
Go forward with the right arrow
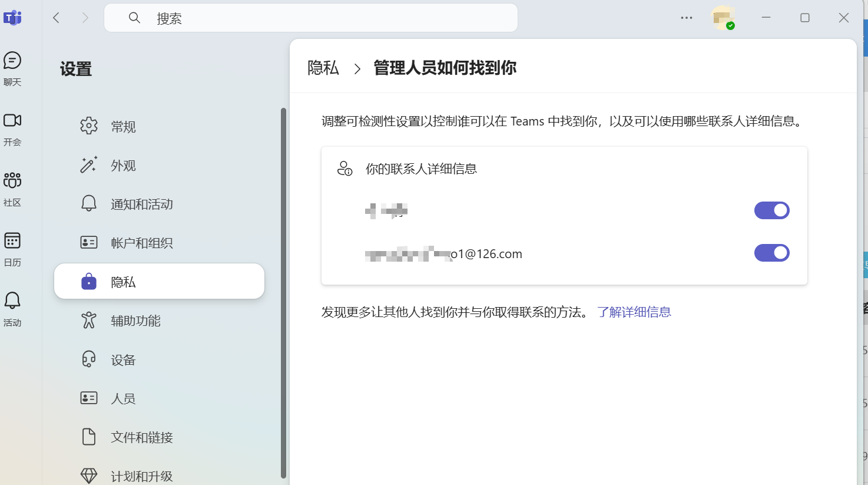tap(85, 18)
